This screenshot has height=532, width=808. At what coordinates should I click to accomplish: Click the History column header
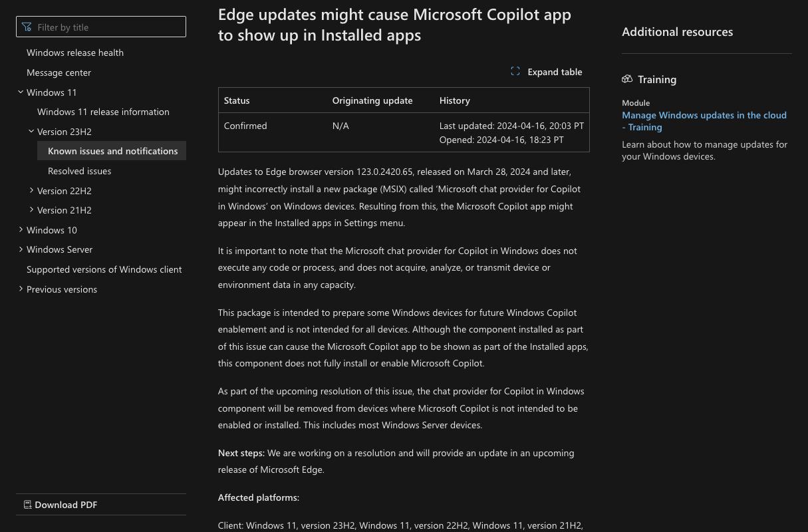coord(455,100)
